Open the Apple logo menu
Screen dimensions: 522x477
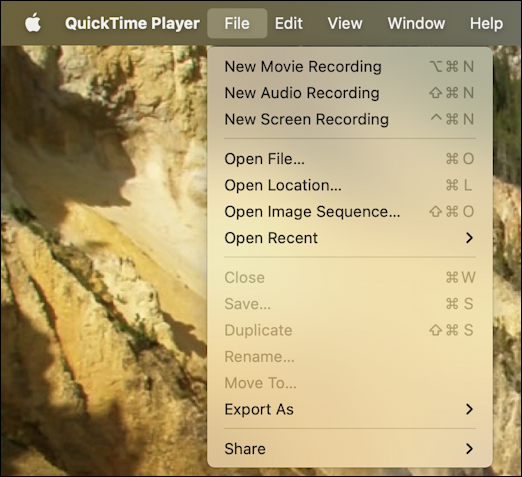click(33, 23)
